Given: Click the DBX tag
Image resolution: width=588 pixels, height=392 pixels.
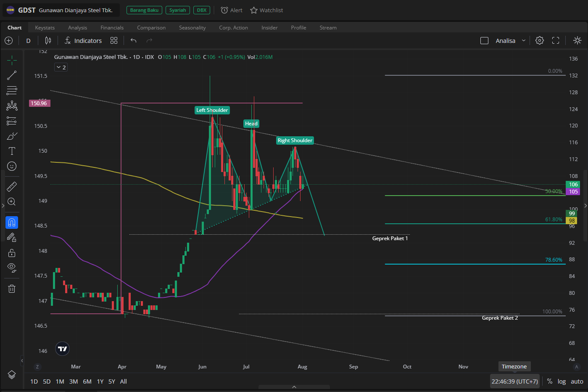Looking at the screenshot, I should (x=202, y=10).
